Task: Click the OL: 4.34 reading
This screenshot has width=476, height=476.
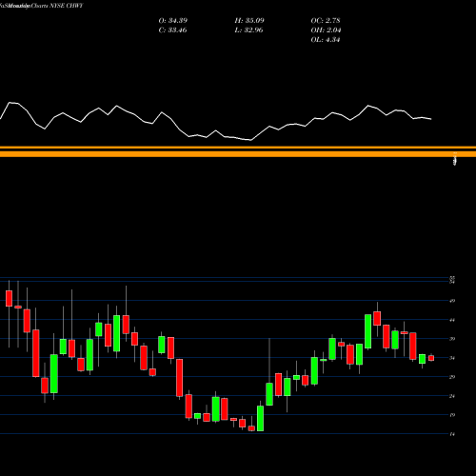Action: pyautogui.click(x=326, y=39)
